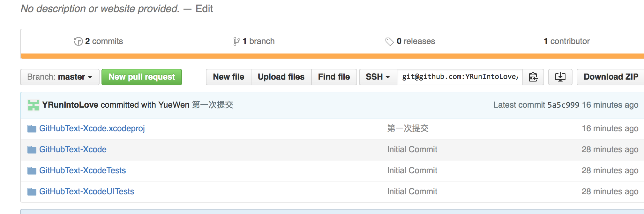Click '16 minutes ago' in latest commit header
Screen dimensions: 644x214
(610, 105)
